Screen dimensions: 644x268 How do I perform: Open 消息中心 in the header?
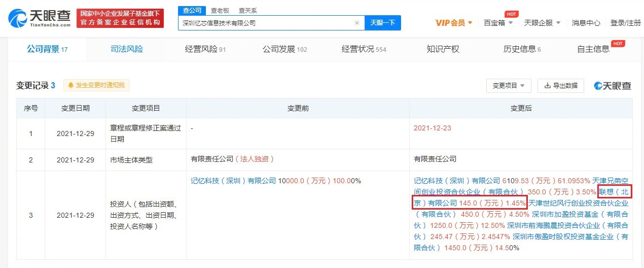tap(586, 23)
